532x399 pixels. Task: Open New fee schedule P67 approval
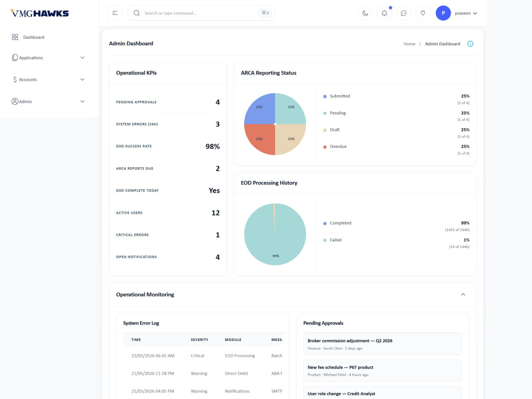tap(383, 370)
